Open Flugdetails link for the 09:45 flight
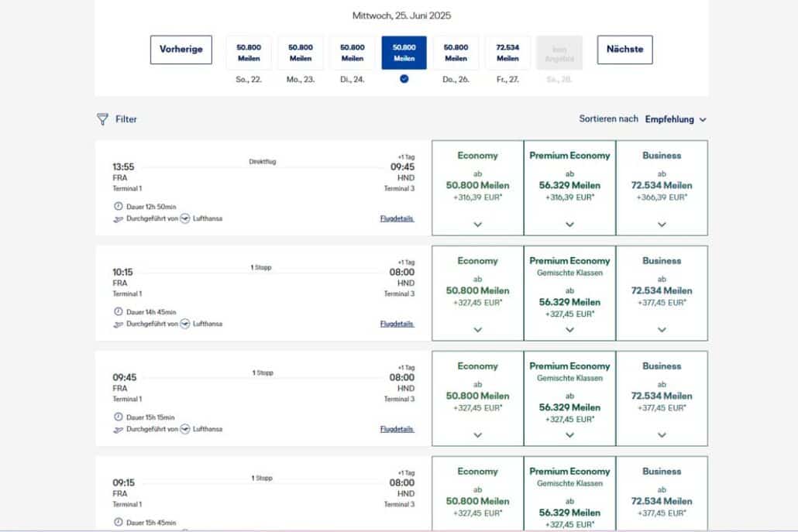The width and height of the screenshot is (798, 532). (x=397, y=429)
